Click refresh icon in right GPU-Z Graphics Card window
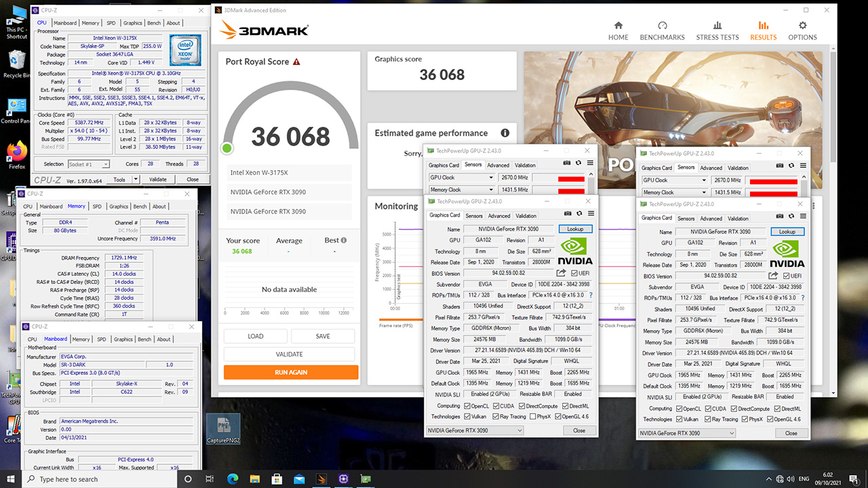The width and height of the screenshot is (868, 488). tap(791, 217)
